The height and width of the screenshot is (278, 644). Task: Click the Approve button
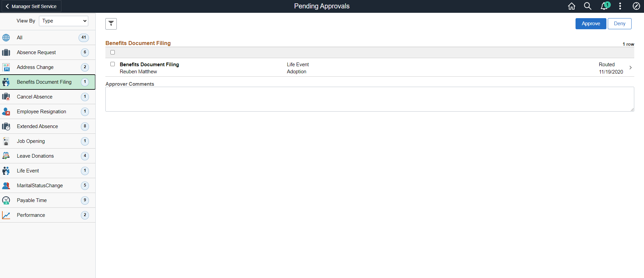point(591,24)
